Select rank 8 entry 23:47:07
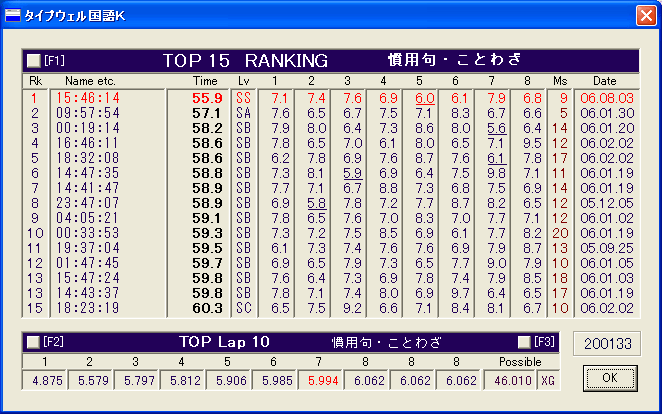This screenshot has width=662, height=414. click(x=88, y=203)
